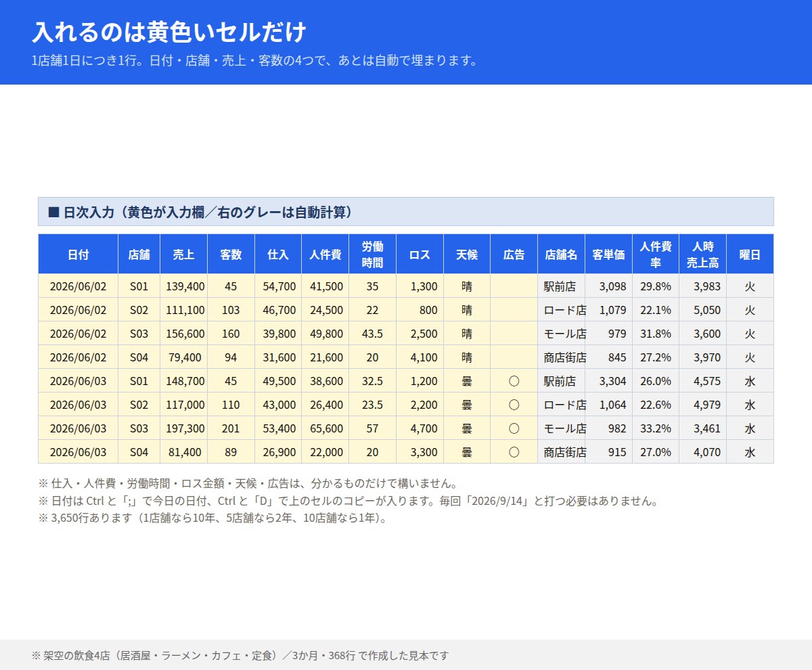Select the sales cell showing 139,400
This screenshot has width=812, height=670.
click(183, 286)
